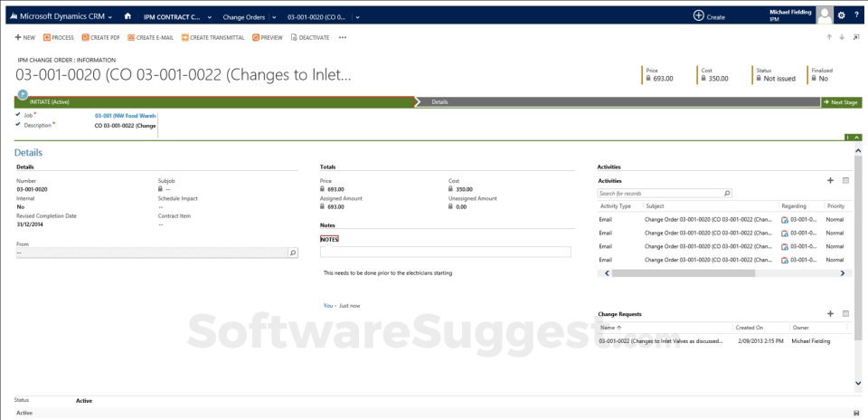Sort by the Activity Type column header
Screen dimensions: 868x420
click(x=616, y=206)
